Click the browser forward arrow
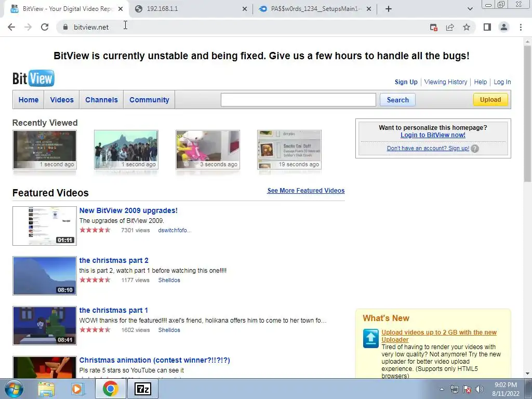The image size is (532, 399). point(28,27)
